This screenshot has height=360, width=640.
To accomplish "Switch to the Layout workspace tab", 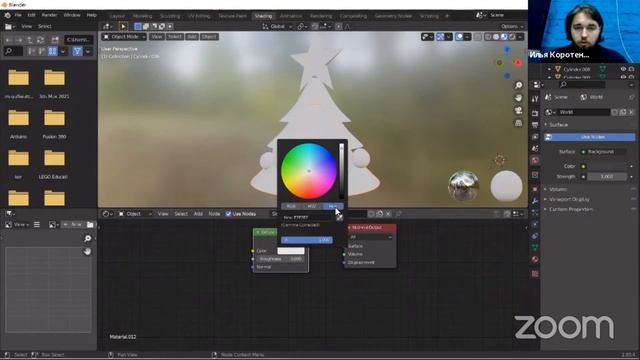I will pyautogui.click(x=117, y=16).
